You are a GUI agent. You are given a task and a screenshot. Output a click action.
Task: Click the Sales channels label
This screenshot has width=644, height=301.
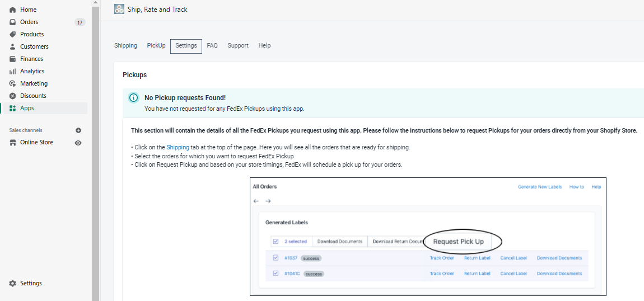click(26, 130)
